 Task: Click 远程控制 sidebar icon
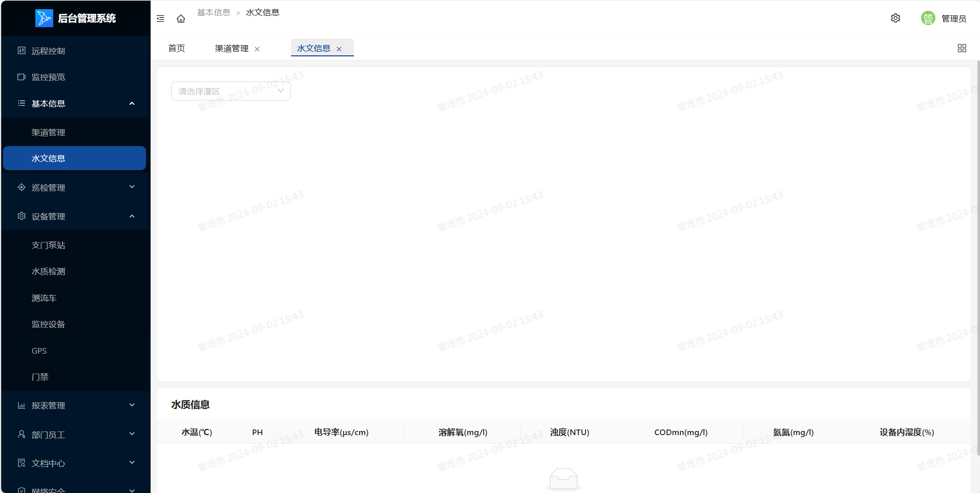pyautogui.click(x=22, y=50)
